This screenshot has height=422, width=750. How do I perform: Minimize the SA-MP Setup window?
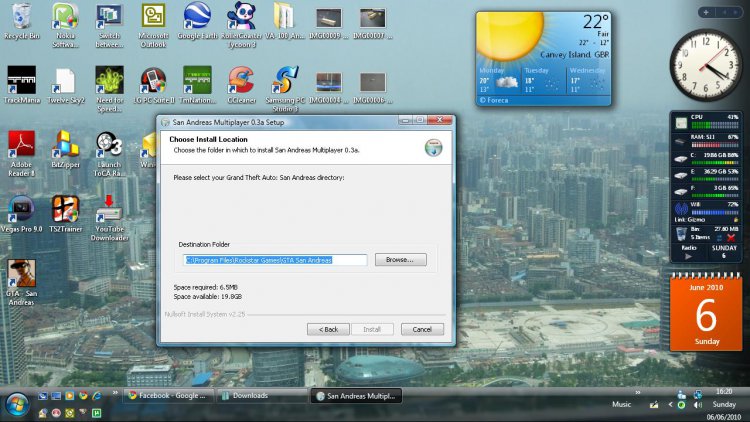pos(405,120)
